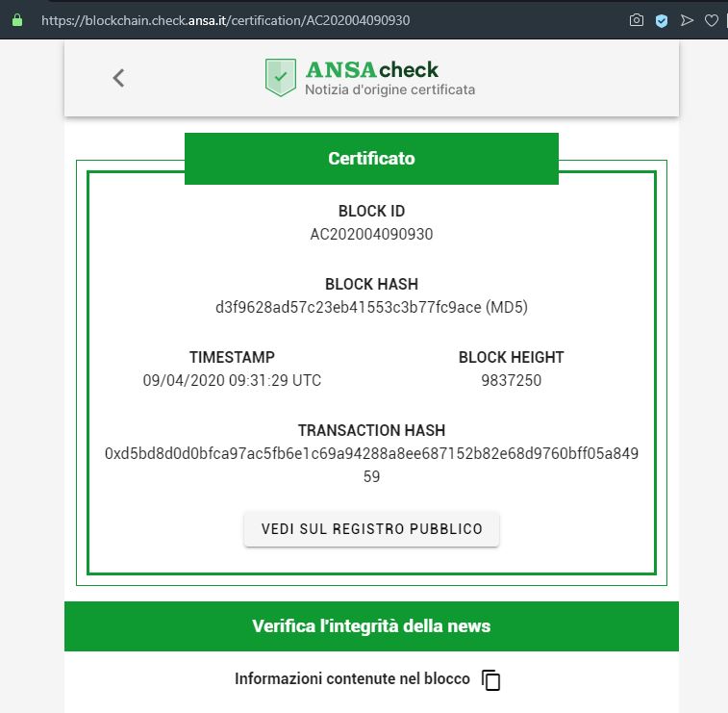Click the VEDI SUL REGISTRO PUBBLICO button

(371, 529)
